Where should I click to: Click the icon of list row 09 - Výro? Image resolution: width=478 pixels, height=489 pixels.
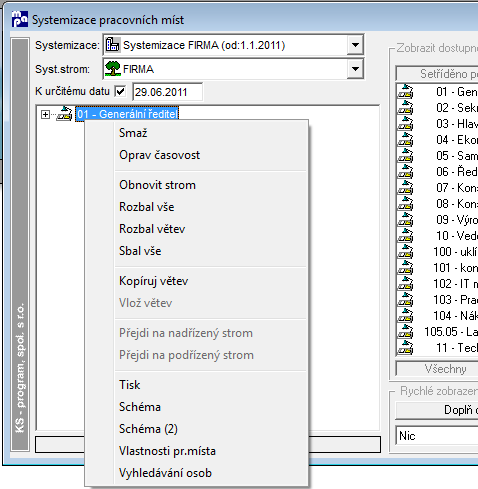405,220
